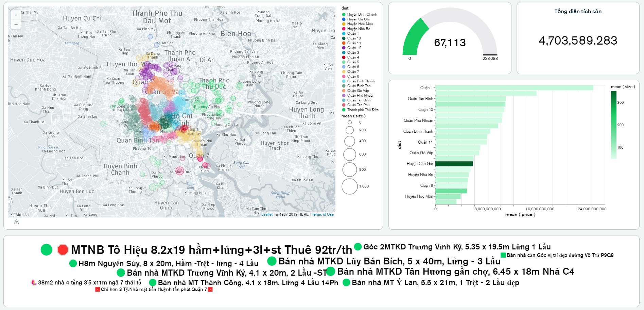The width and height of the screenshot is (644, 310).
Task: Click the map warning triangle icon
Action: 16,222
